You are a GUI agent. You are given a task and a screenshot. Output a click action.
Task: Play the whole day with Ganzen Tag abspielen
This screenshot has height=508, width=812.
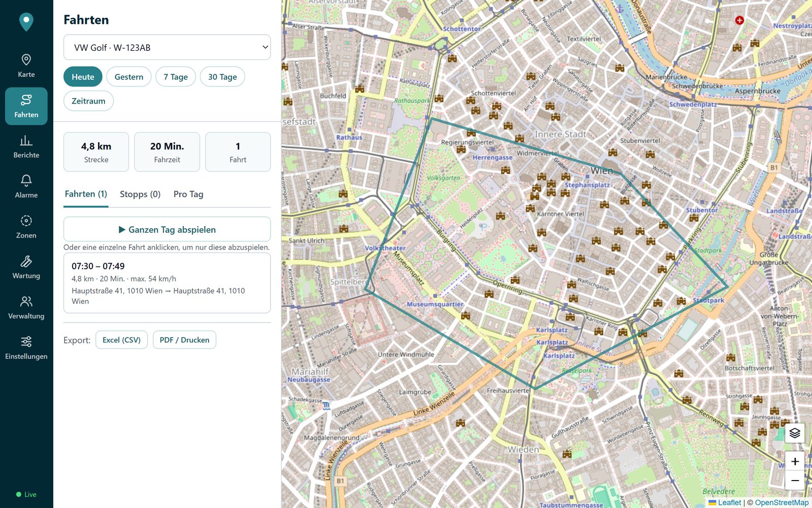[167, 229]
